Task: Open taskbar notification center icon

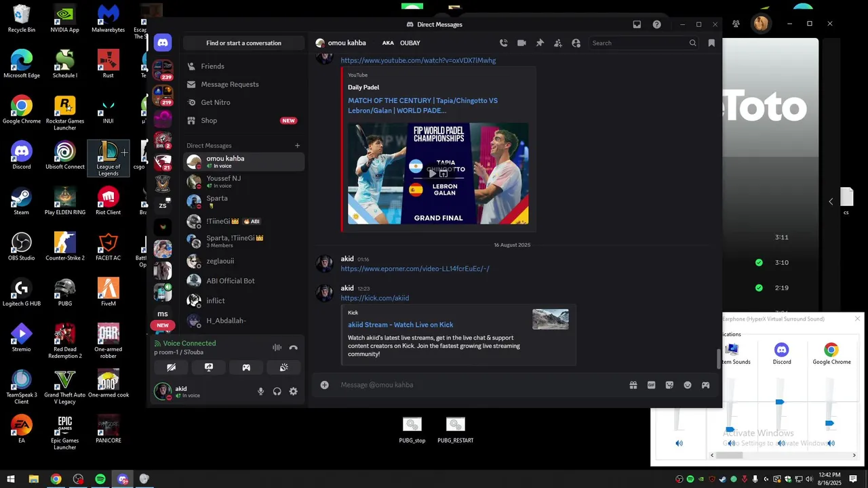Action: (x=853, y=479)
